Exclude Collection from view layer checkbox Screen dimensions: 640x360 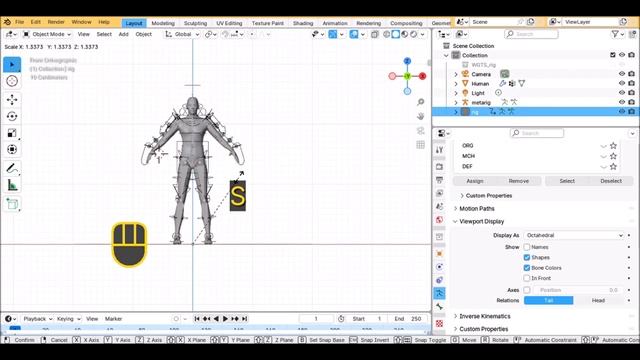point(613,55)
